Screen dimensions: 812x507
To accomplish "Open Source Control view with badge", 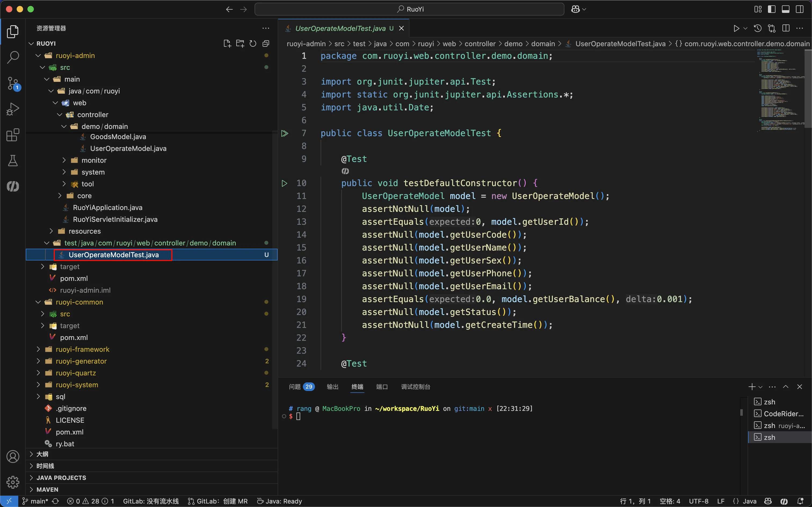I will point(13,83).
